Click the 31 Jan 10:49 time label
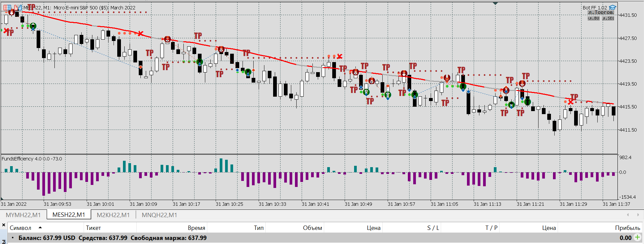The image size is (644, 244). click(358, 204)
